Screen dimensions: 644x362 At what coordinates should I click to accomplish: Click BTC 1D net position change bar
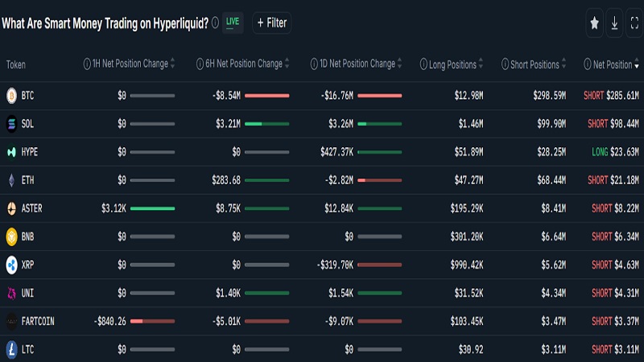tap(379, 96)
